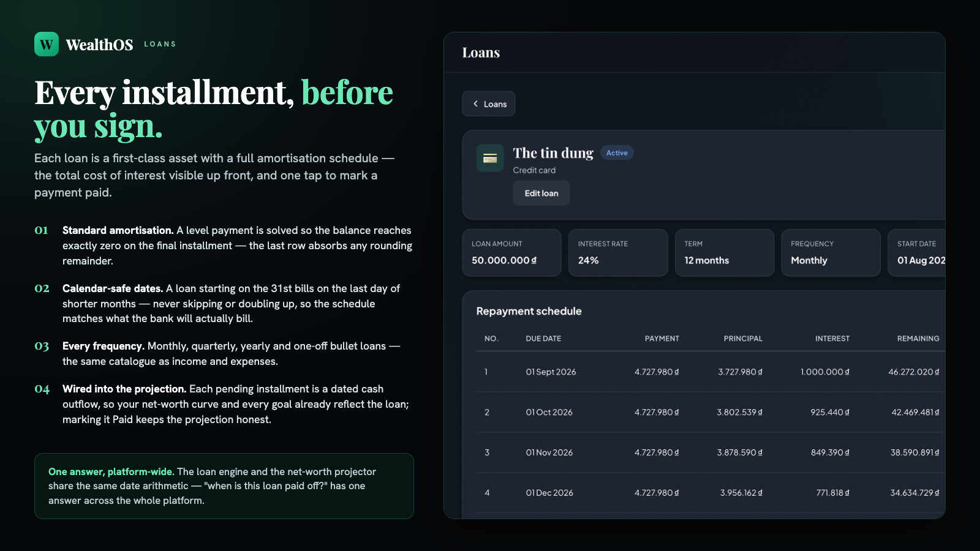
Task: Select the 01 Sept 2026 installment row
Action: pyautogui.click(x=710, y=372)
